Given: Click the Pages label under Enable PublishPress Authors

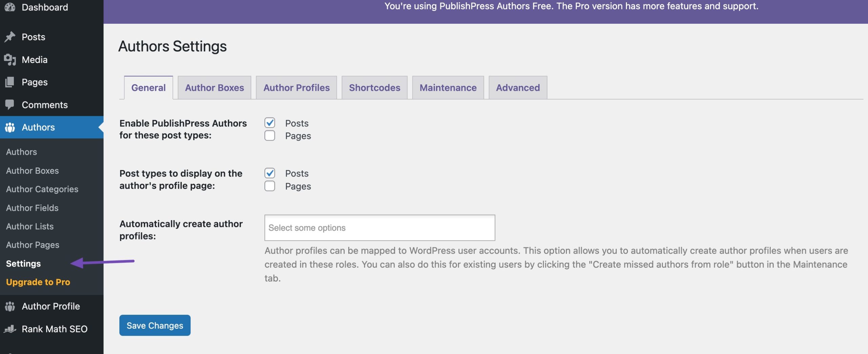Looking at the screenshot, I should pyautogui.click(x=298, y=136).
